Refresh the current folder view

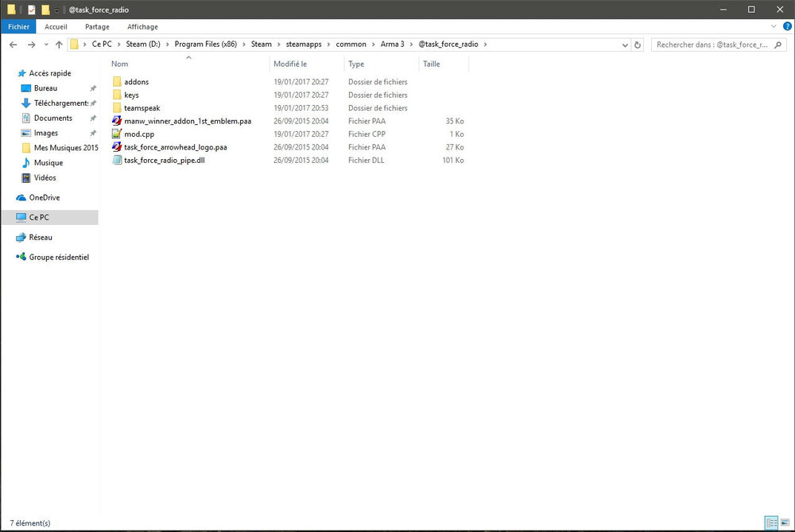point(638,45)
